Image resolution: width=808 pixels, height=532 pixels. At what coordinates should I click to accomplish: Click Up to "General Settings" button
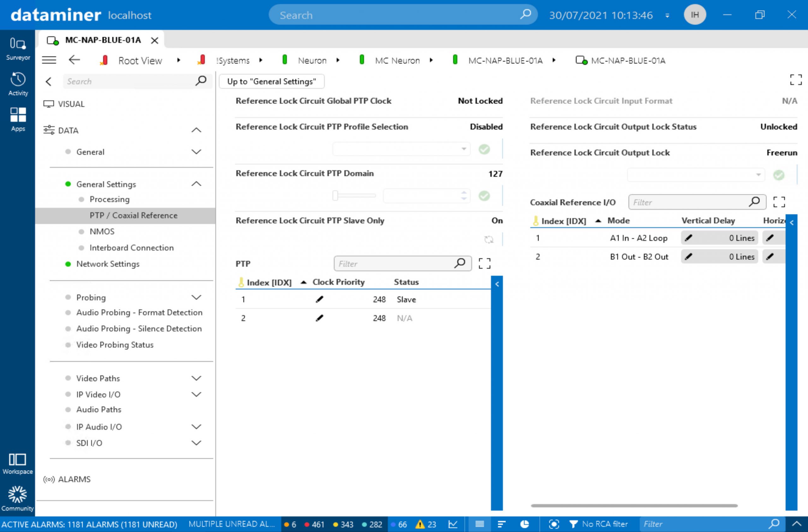pos(271,81)
